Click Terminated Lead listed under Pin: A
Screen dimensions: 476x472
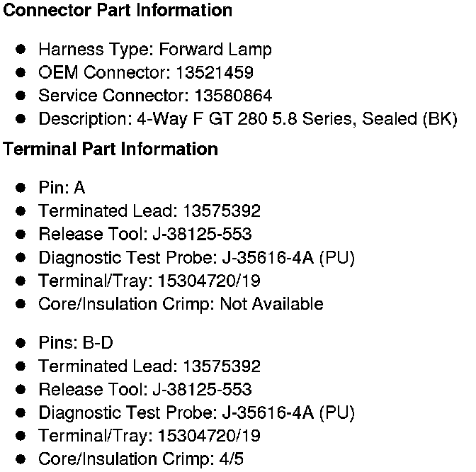[149, 211]
